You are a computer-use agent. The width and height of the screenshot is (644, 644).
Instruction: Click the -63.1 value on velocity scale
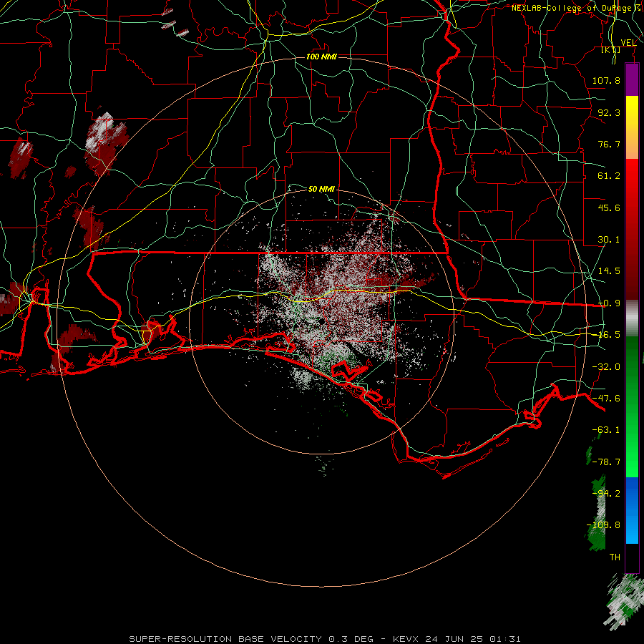point(606,430)
